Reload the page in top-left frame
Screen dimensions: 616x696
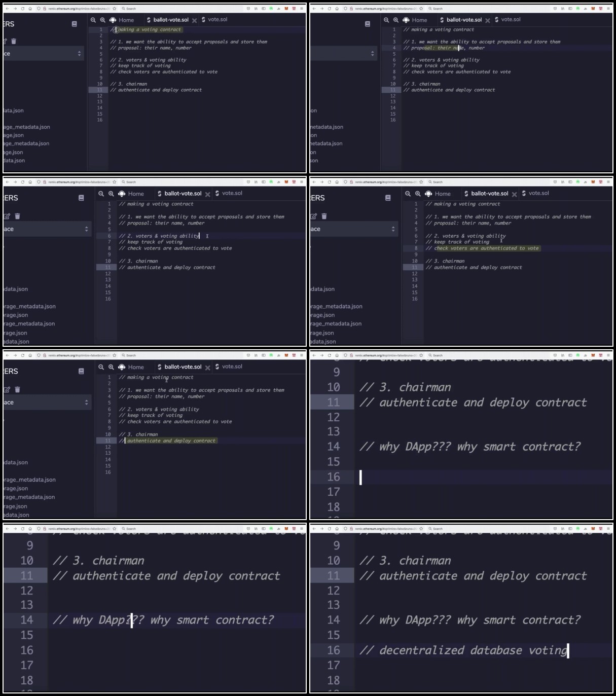tap(22, 9)
